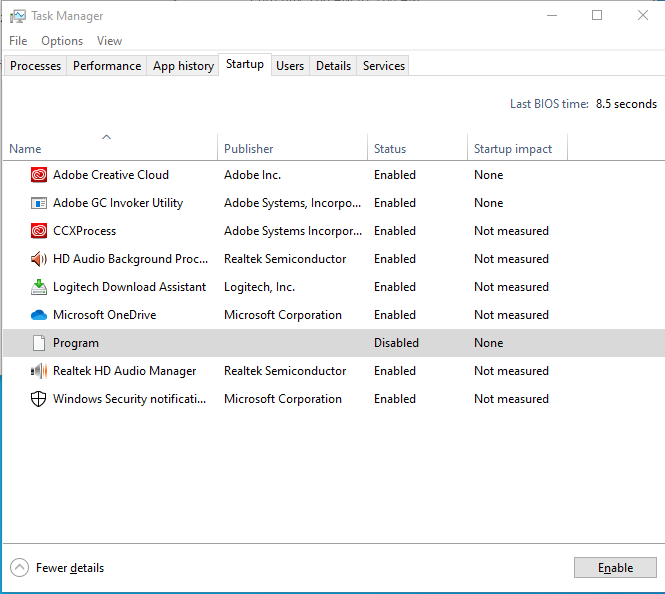Viewport: 665px width, 594px height.
Task: Click the Windows Security shield icon
Action: (x=39, y=399)
